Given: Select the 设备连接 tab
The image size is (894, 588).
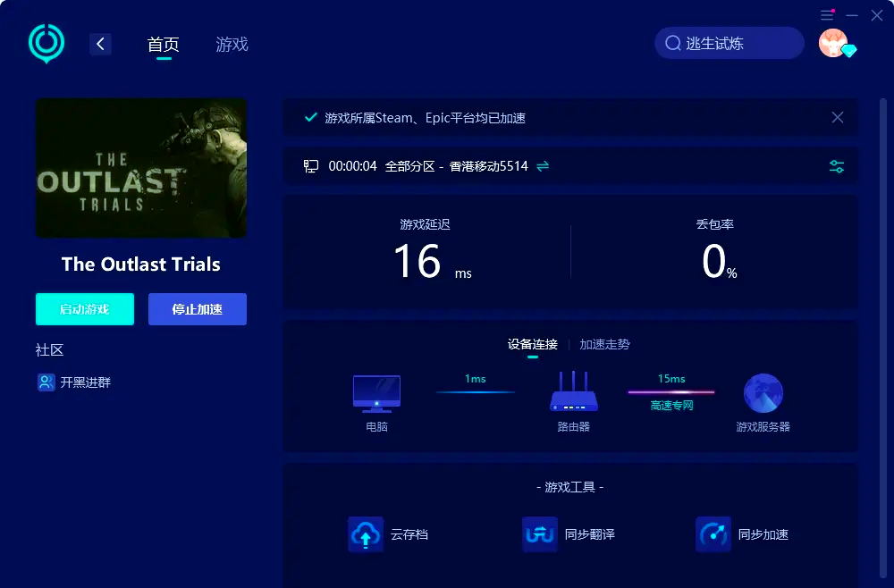Looking at the screenshot, I should (x=533, y=344).
